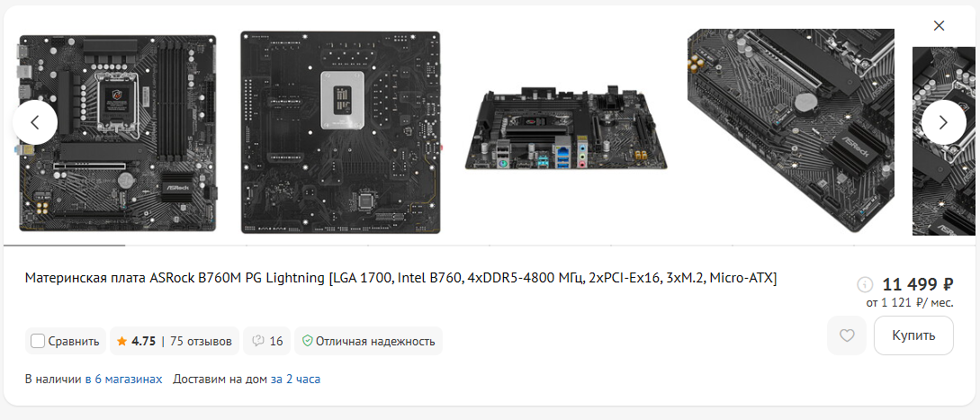Click the Купить button
980x420 pixels.
[x=913, y=335]
